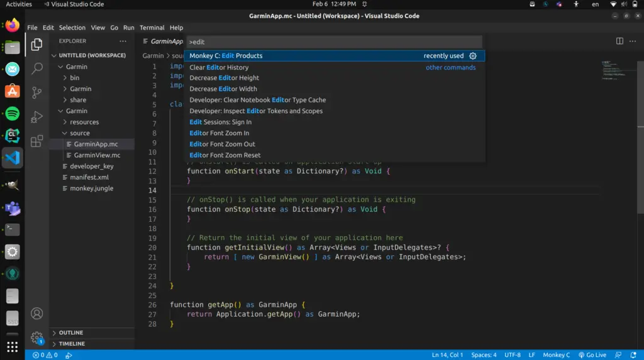Open the Run menu

(x=128, y=28)
